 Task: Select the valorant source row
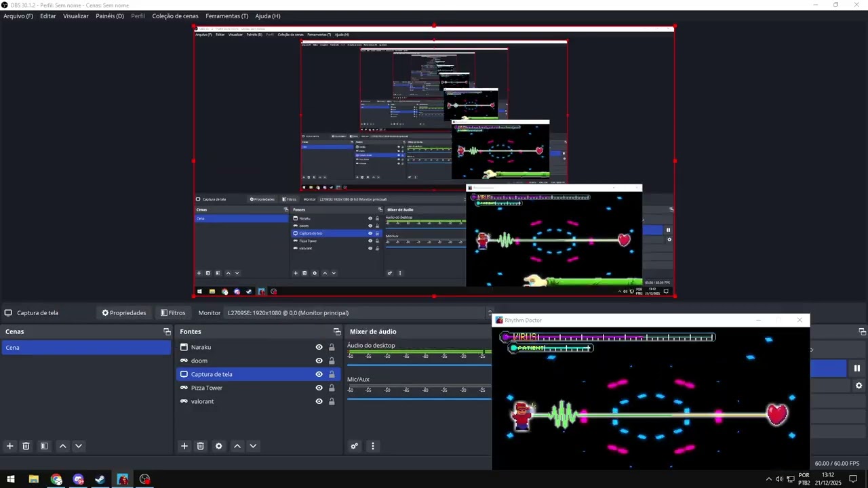258,401
